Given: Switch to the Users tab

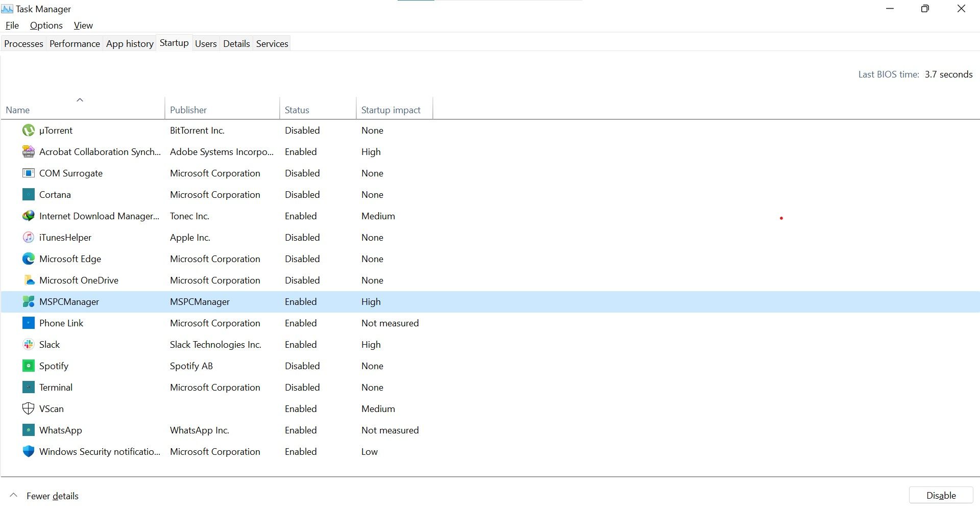Looking at the screenshot, I should click(206, 44).
